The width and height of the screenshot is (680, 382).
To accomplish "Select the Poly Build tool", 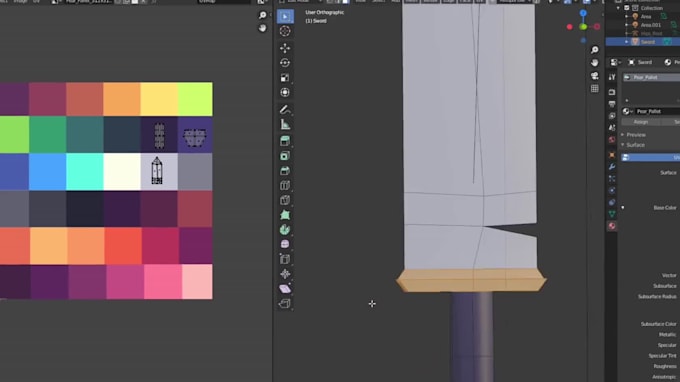I will click(x=285, y=215).
